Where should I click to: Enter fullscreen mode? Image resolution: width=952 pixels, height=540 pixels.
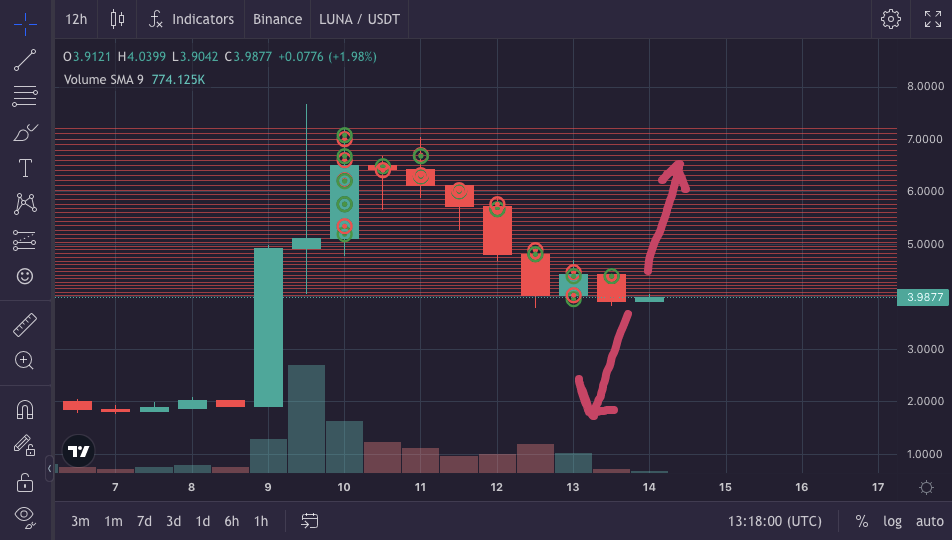(x=932, y=19)
